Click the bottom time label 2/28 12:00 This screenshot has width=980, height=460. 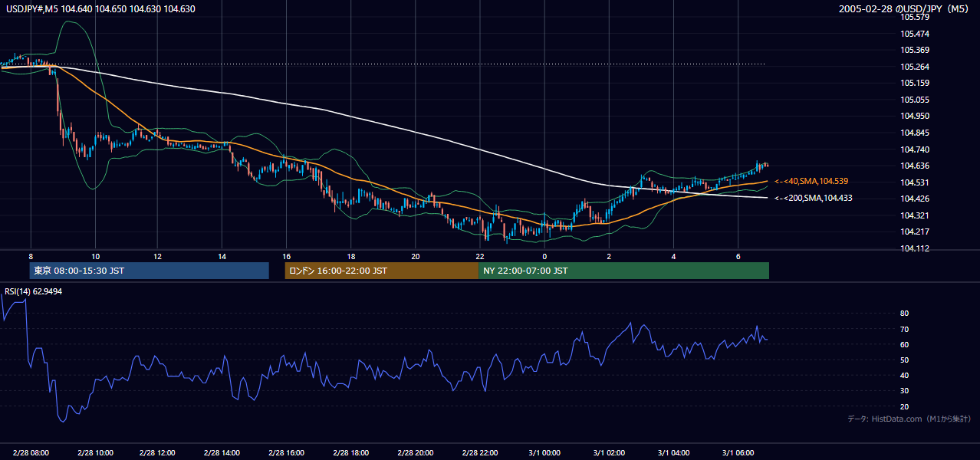[x=157, y=453]
